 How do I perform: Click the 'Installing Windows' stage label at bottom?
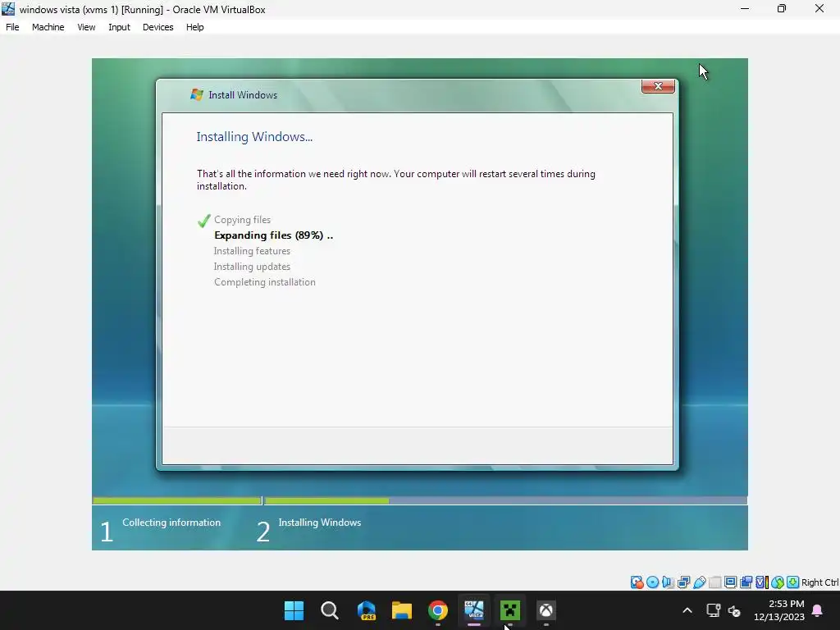click(320, 523)
